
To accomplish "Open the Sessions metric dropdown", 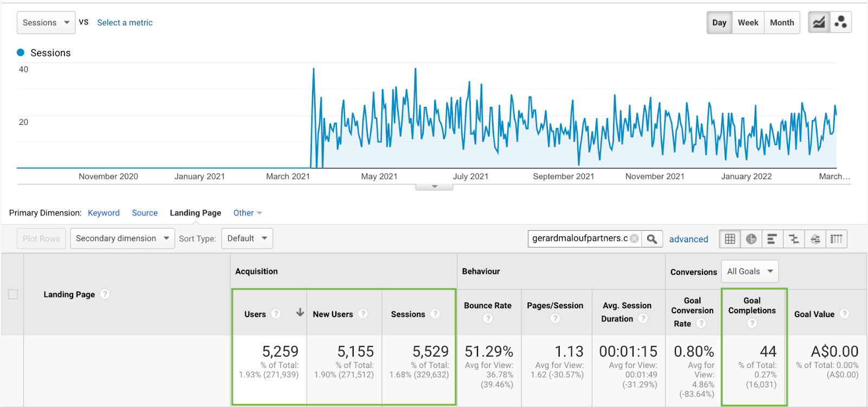I will tap(46, 23).
